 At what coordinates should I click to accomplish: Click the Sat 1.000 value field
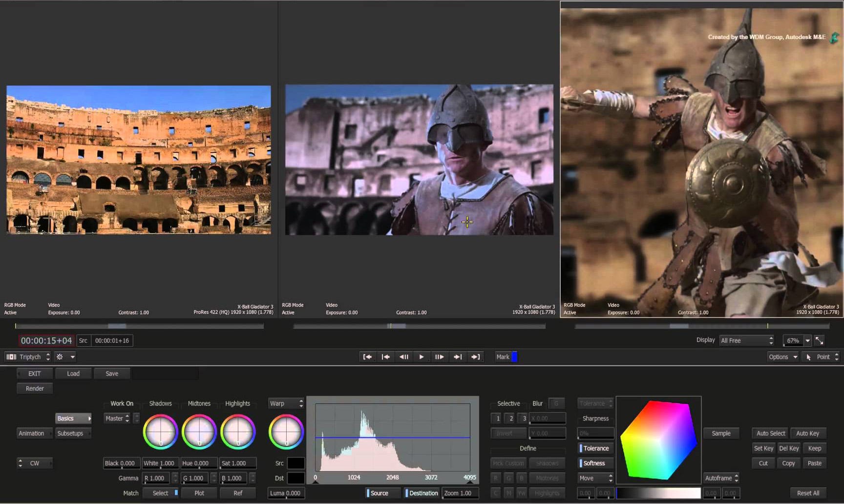pos(238,463)
